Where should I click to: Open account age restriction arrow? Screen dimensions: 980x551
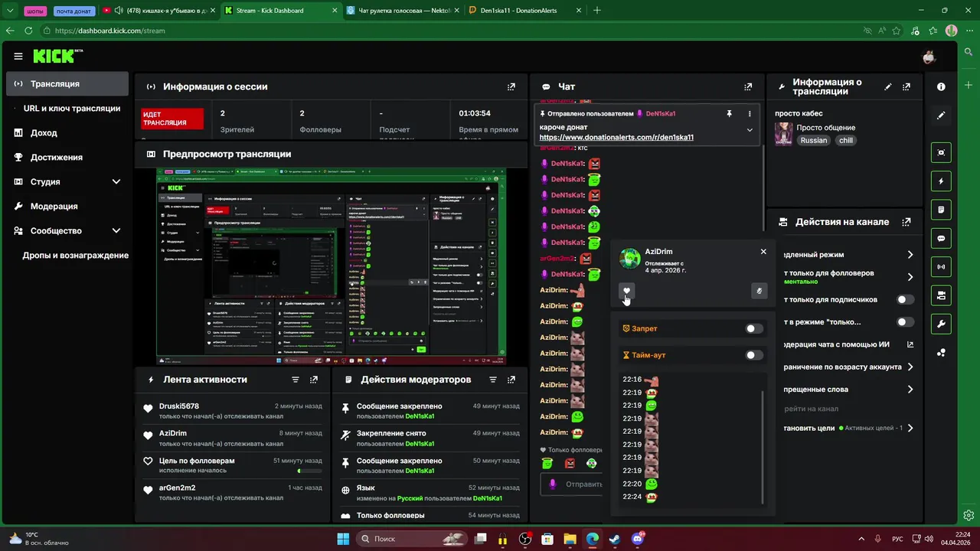click(x=910, y=367)
